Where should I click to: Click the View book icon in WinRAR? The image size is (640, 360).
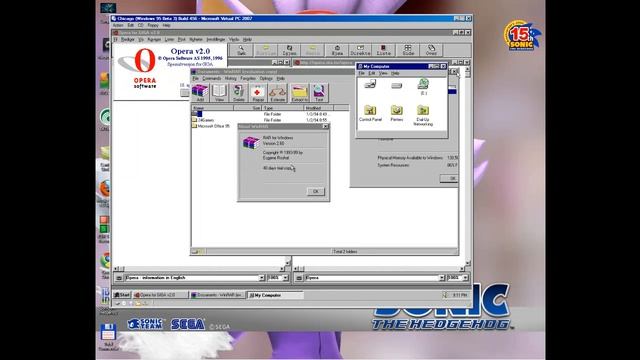(219, 93)
